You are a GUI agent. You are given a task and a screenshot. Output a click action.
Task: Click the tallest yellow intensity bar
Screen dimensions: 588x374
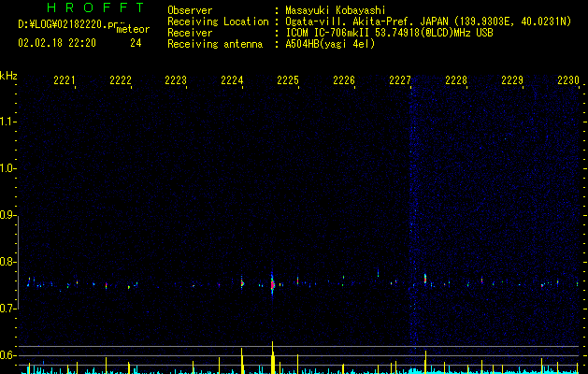click(x=273, y=357)
